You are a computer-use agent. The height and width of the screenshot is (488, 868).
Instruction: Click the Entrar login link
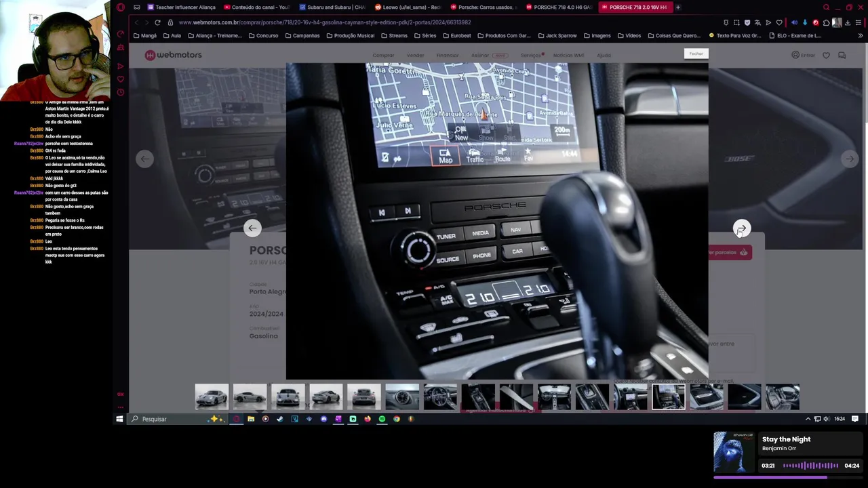point(804,55)
